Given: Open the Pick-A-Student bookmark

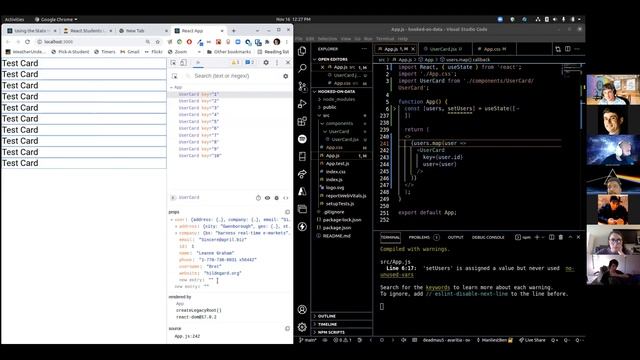Looking at the screenshot, I should click(70, 52).
